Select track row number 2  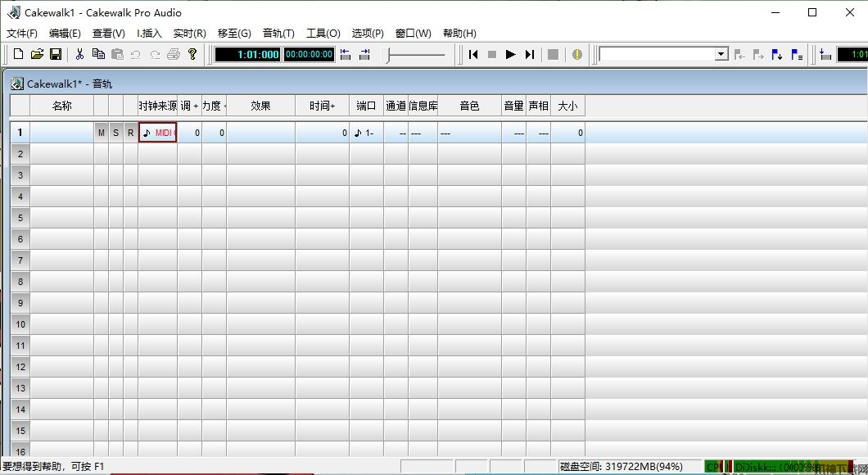20,154
